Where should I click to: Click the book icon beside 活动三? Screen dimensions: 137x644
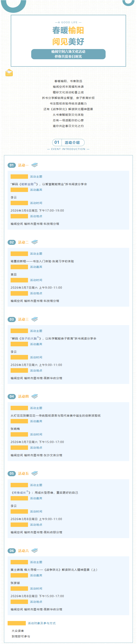(35, 319)
